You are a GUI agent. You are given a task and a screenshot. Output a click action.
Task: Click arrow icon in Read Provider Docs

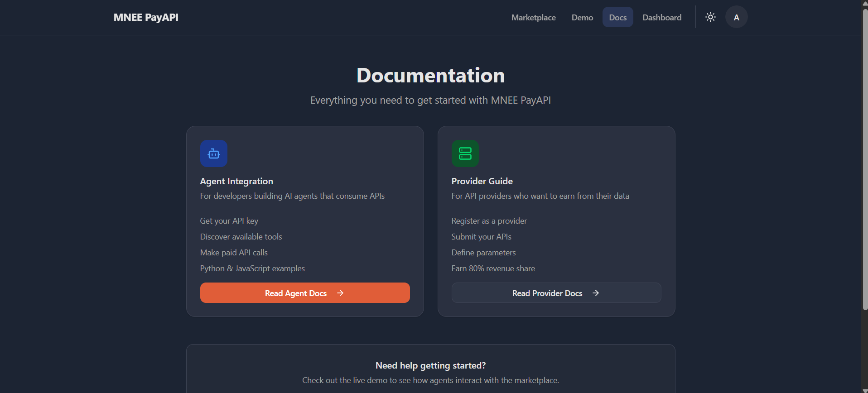coord(596,293)
